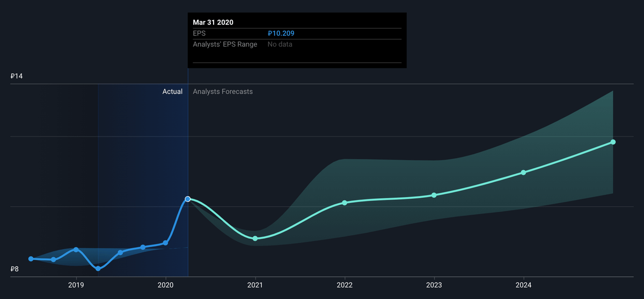This screenshot has width=644, height=299.
Task: Click the 'Mar 31 2020' tooltip date
Action: click(x=213, y=23)
